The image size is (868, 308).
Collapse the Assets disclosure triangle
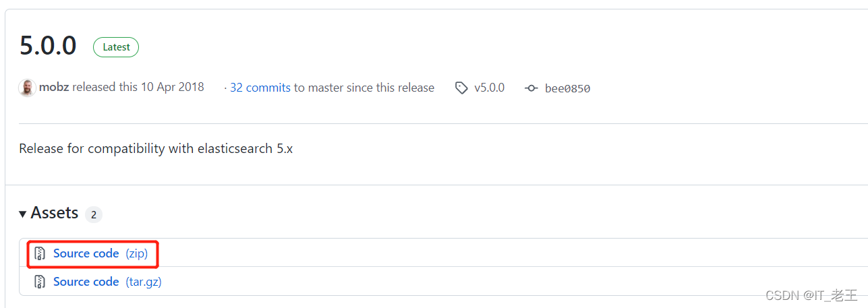point(23,214)
